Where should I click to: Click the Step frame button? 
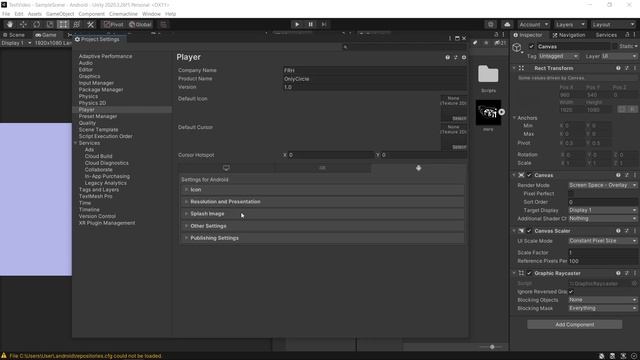tap(324, 24)
